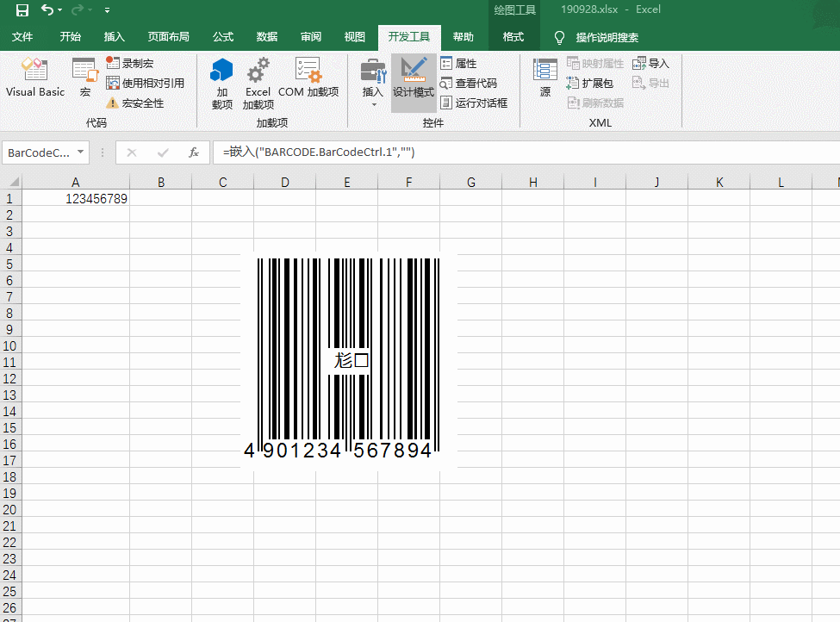The image size is (840, 622).
Task: Select the barcode control object
Action: click(348, 360)
